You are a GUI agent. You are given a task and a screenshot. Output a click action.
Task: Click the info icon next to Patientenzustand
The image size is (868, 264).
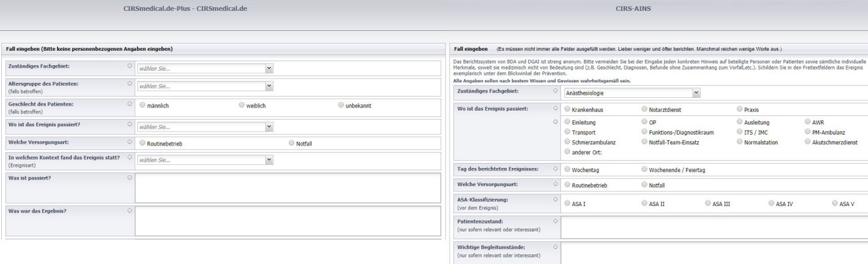[x=555, y=221]
